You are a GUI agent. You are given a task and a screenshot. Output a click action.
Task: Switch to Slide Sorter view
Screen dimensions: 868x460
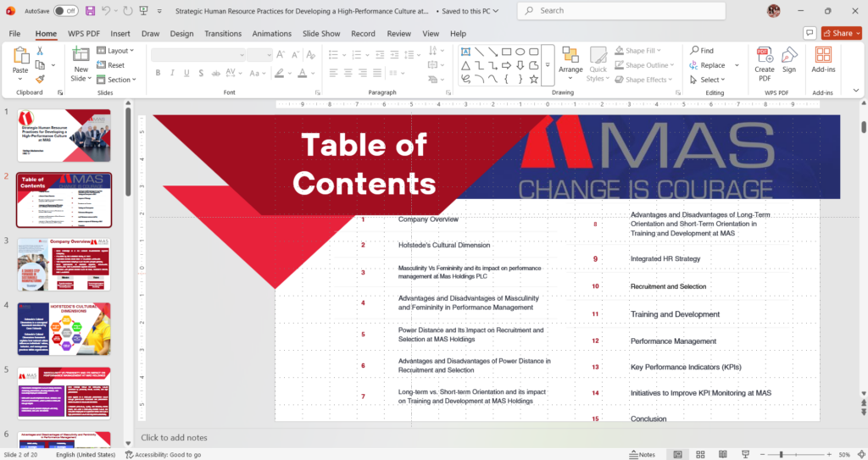(700, 454)
